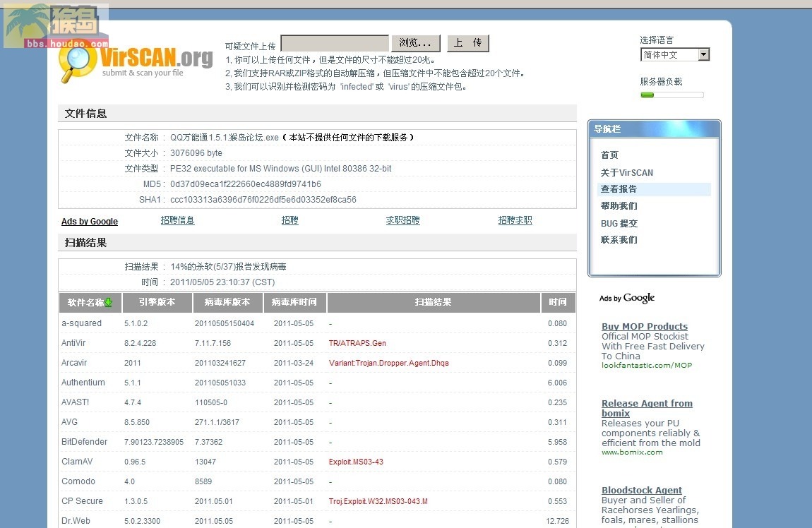
Task: Sort by 病毒库版本 column header
Action: tap(227, 303)
